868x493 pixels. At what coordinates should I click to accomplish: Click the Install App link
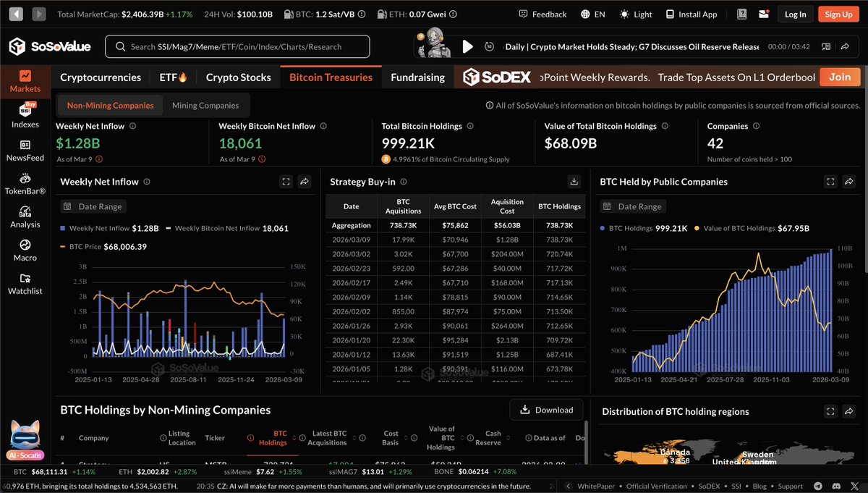tap(692, 14)
